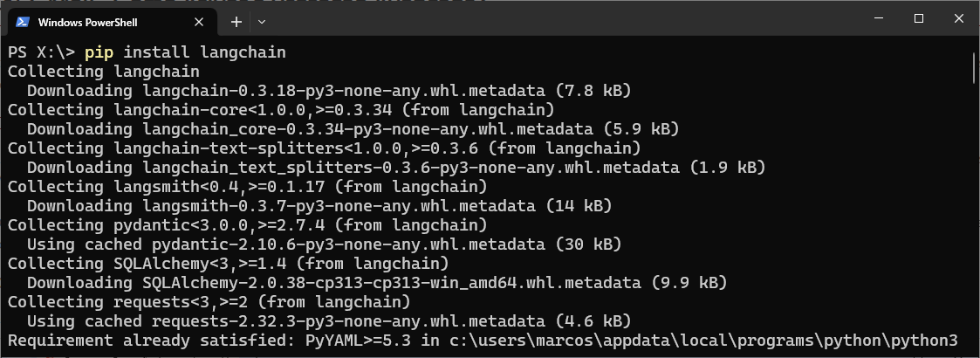Click the langchain_text_splitters-0.3.6 download line
980x358 pixels.
(x=396, y=168)
